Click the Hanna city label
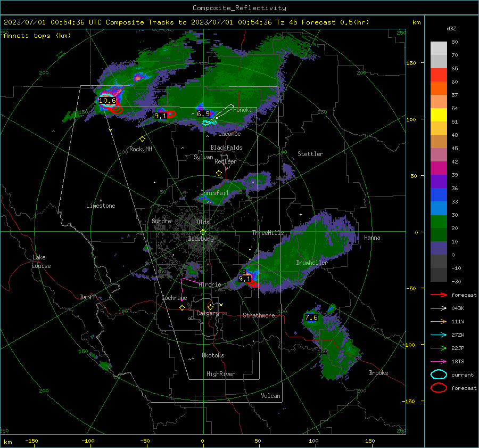The image size is (479, 448). pyautogui.click(x=372, y=238)
